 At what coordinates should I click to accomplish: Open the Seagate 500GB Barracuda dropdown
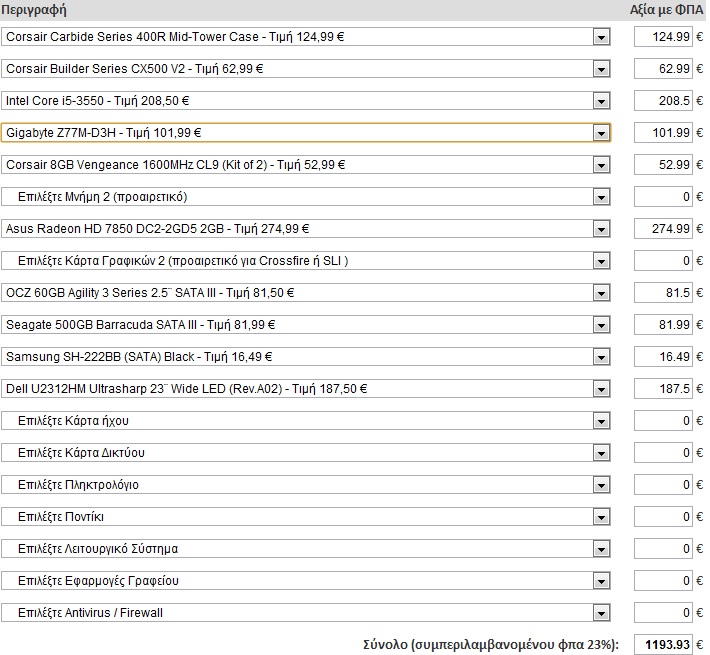(306, 325)
